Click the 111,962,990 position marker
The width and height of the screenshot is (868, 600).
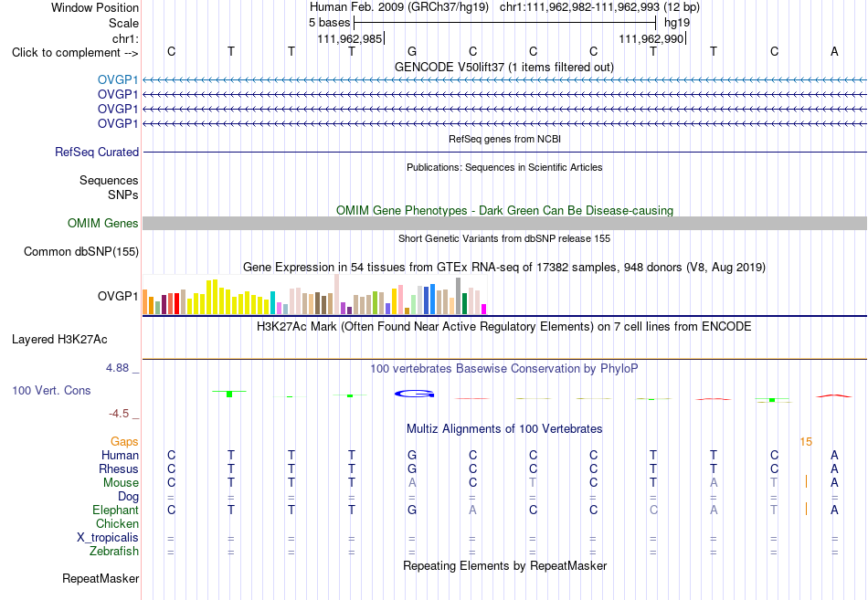pos(651,38)
